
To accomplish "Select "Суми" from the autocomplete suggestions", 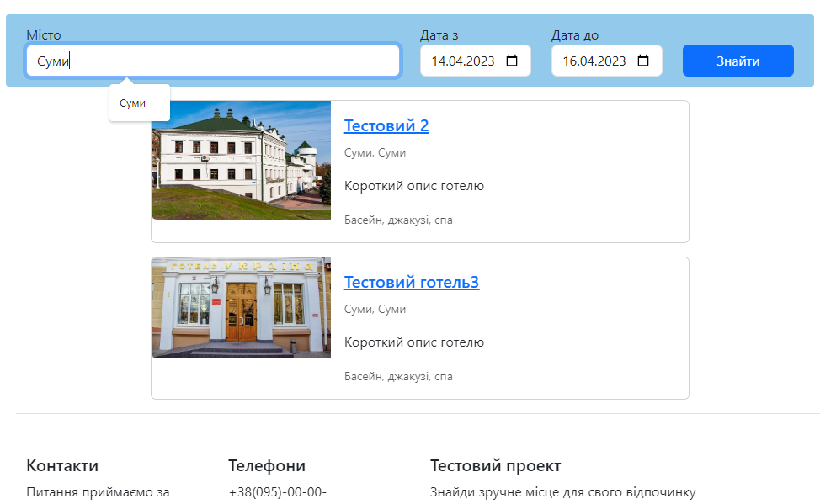I will [x=130, y=103].
